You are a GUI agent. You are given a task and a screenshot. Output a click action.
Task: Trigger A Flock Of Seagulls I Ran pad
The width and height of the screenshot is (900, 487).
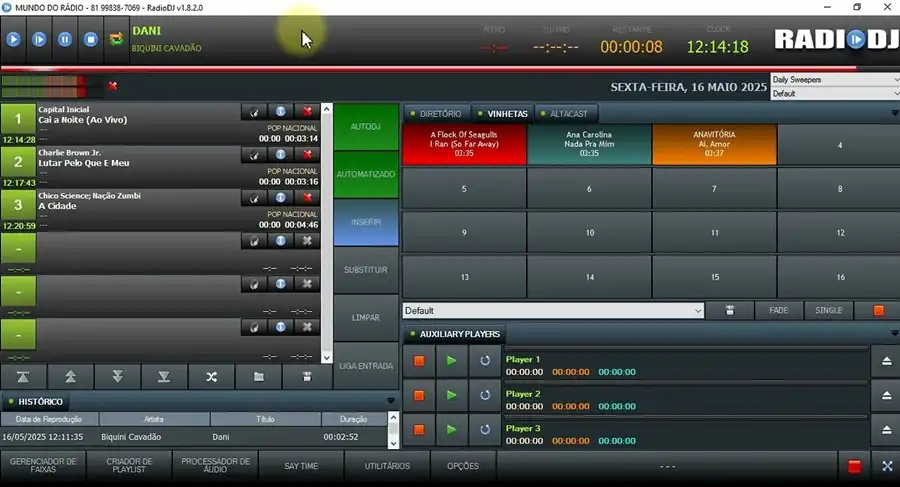[x=464, y=144]
